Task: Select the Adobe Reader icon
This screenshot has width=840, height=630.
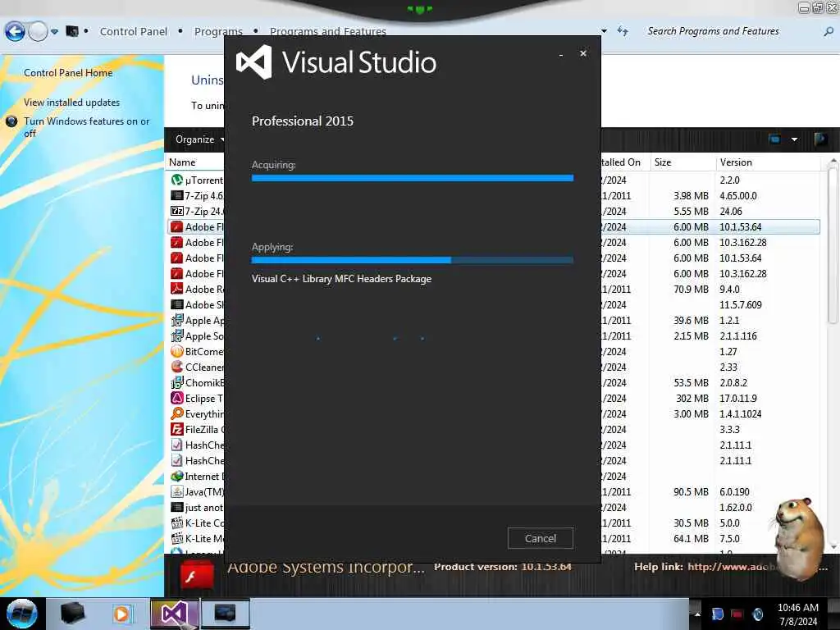Action: tap(177, 289)
